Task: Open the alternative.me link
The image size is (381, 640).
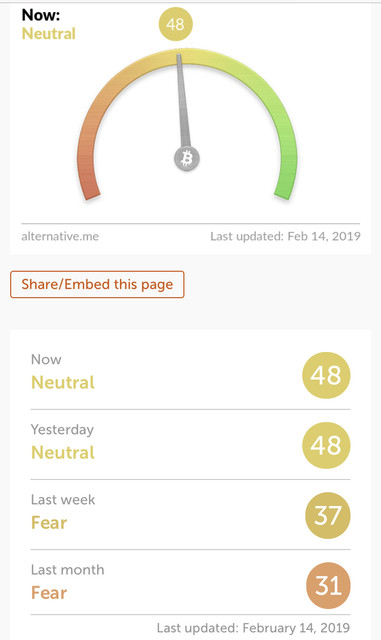Action: (60, 236)
